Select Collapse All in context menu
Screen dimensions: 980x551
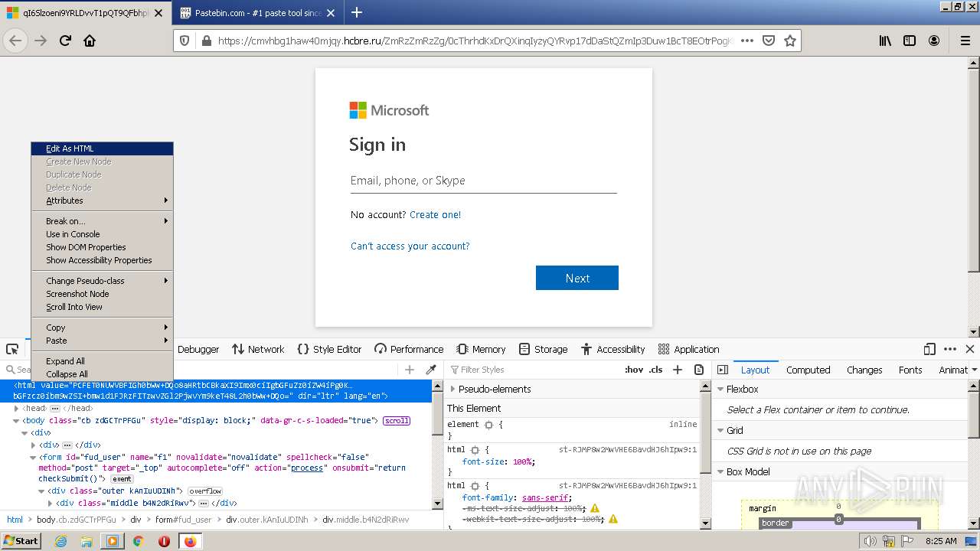click(102, 374)
